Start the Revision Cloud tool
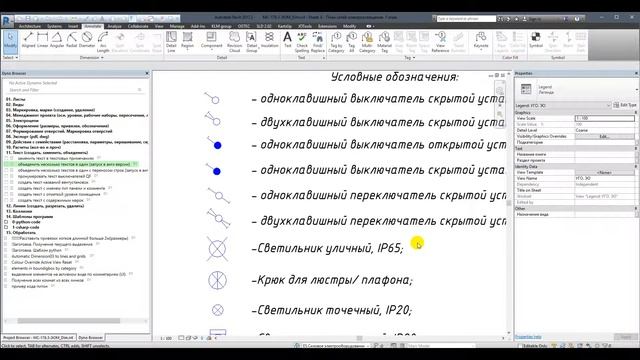This screenshot has width=640, height=360. click(234, 42)
